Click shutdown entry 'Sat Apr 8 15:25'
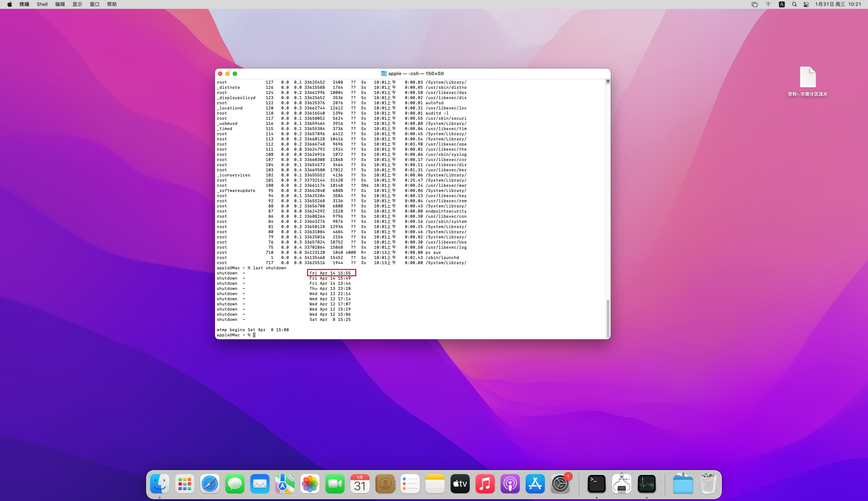 pyautogui.click(x=330, y=320)
